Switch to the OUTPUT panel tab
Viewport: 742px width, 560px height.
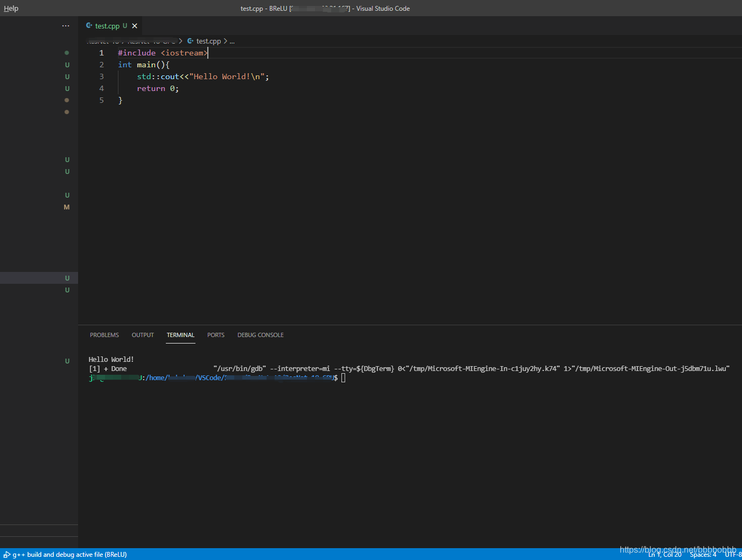143,335
